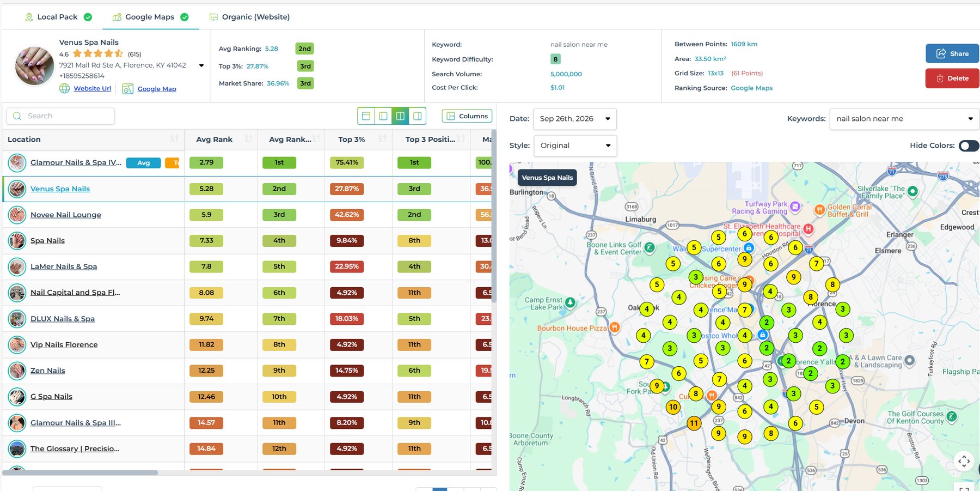Click the Silverlake The Family Place pin

click(913, 191)
